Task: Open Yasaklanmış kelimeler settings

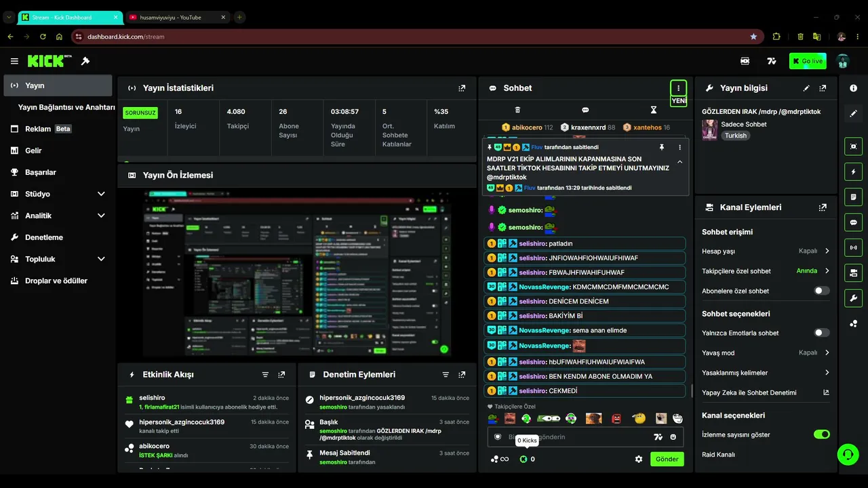Action: [x=766, y=373]
